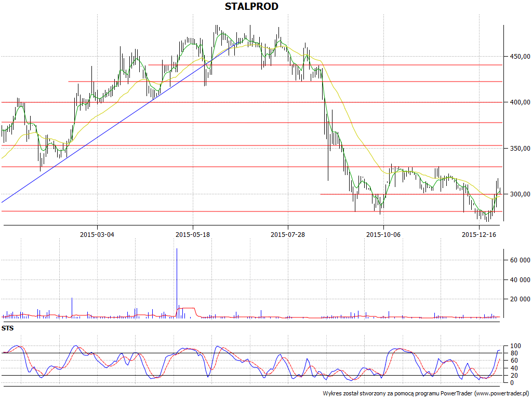
Task: Click the 450,00 price axis label
Action: 520,56
